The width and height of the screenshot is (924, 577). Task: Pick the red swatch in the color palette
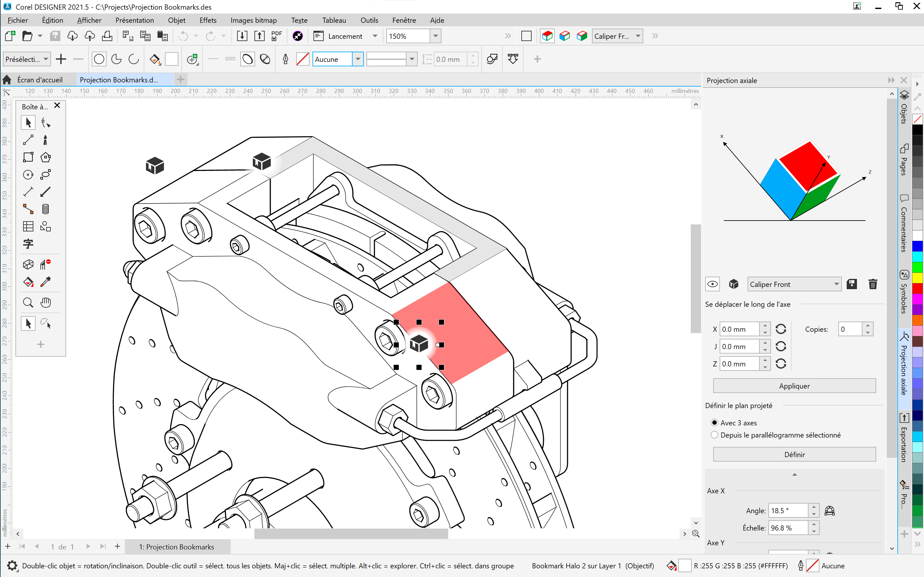[917, 288]
